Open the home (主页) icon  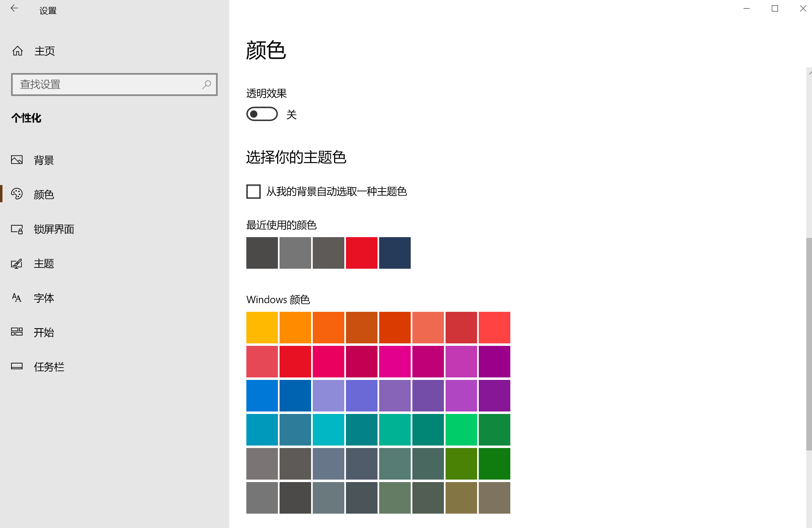click(x=18, y=51)
